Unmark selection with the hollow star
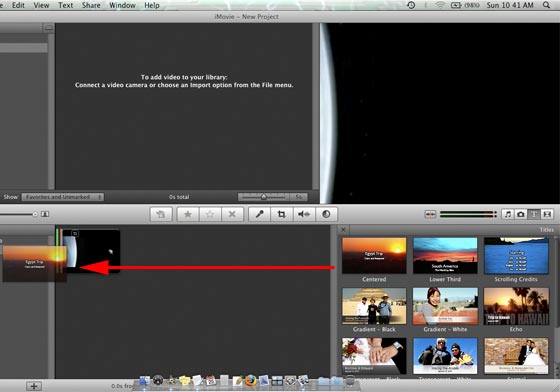The height and width of the screenshot is (392, 560). [x=210, y=214]
